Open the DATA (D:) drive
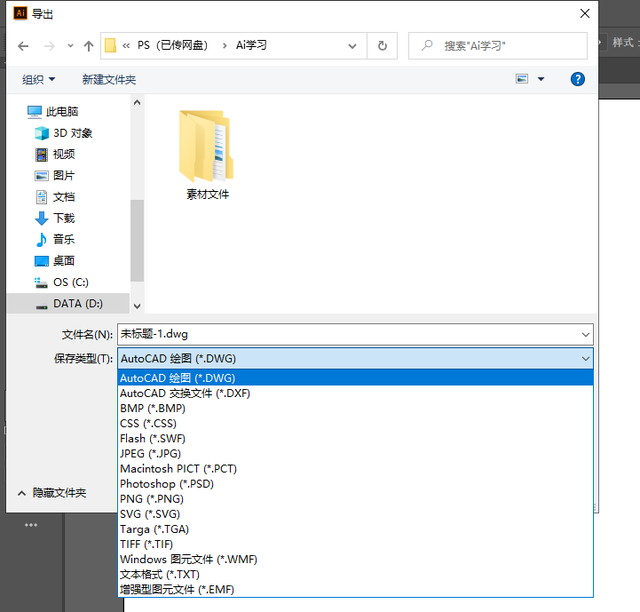Viewport: 640px width, 612px height. pos(69,303)
